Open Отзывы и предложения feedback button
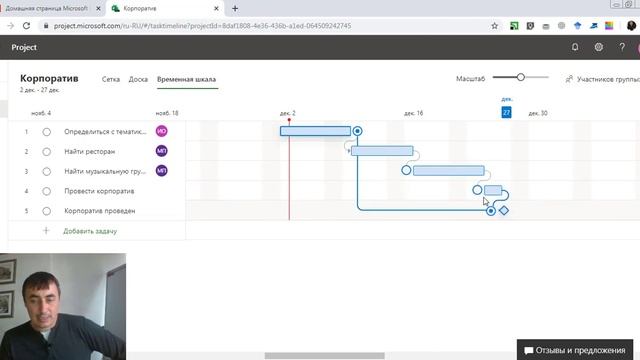The image size is (640, 360). 575,350
